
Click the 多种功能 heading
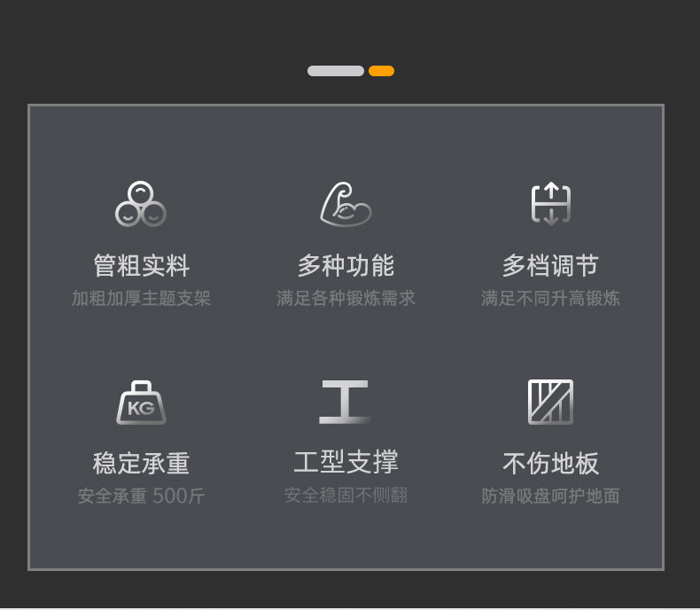pyautogui.click(x=346, y=266)
